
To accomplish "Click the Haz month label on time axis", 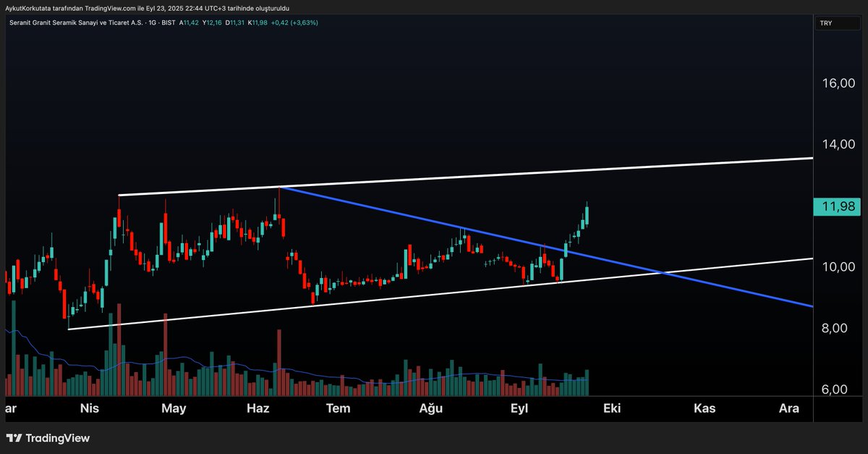I will click(x=258, y=408).
